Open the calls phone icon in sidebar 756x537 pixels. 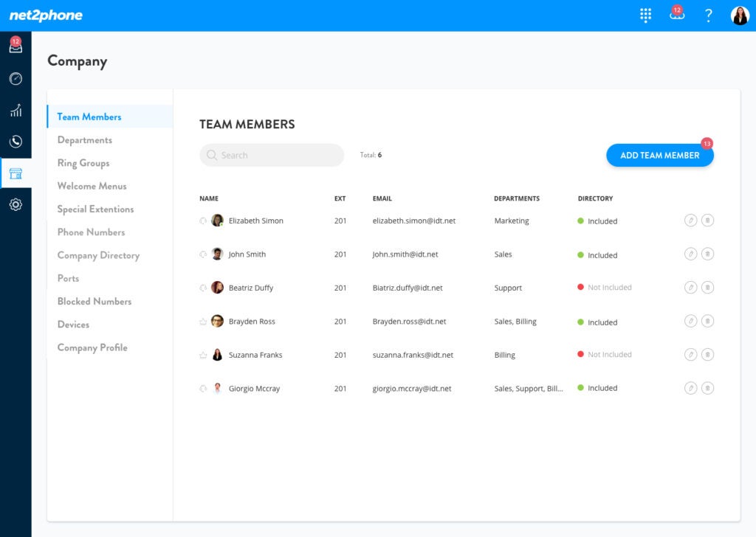pos(16,142)
